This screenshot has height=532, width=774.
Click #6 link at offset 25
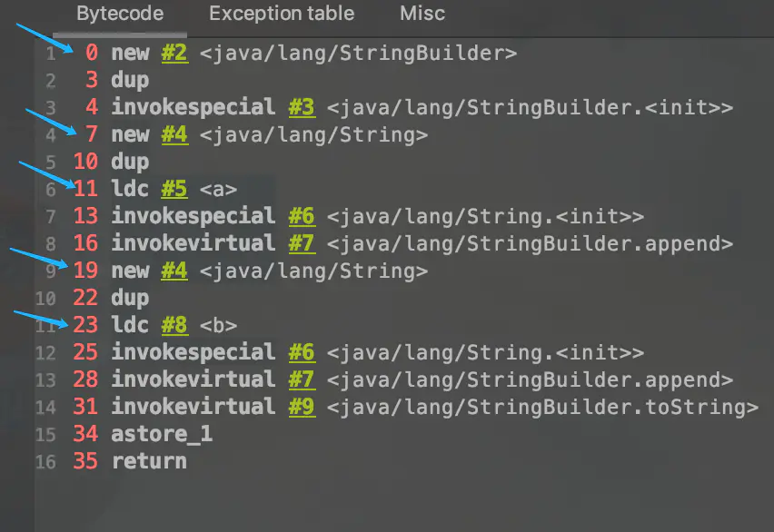pyautogui.click(x=302, y=352)
